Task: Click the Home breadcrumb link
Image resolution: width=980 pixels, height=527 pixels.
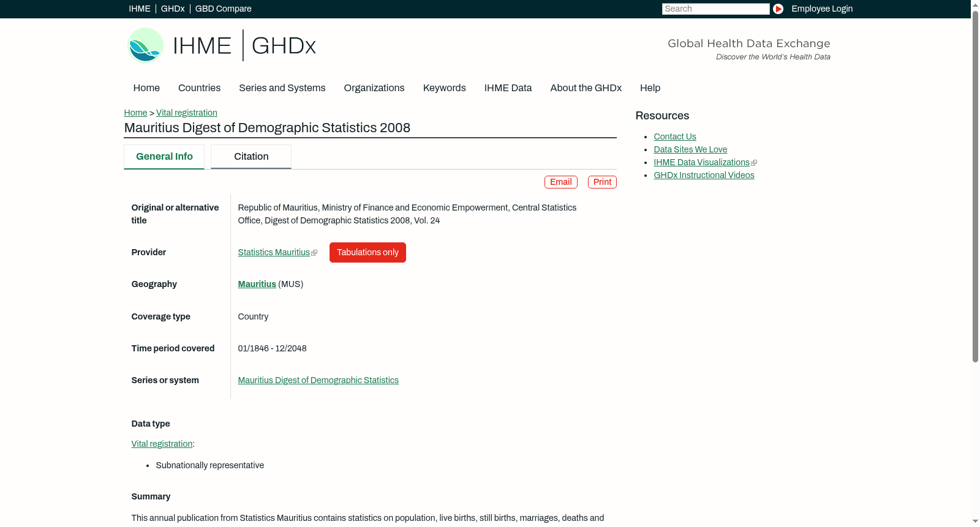Action: click(x=135, y=113)
